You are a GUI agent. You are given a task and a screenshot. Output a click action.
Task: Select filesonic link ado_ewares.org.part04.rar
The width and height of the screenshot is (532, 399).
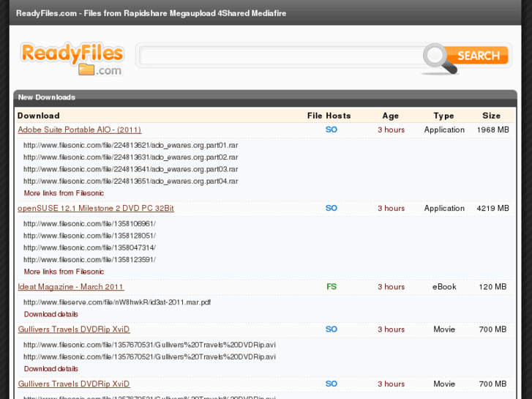coord(131,181)
